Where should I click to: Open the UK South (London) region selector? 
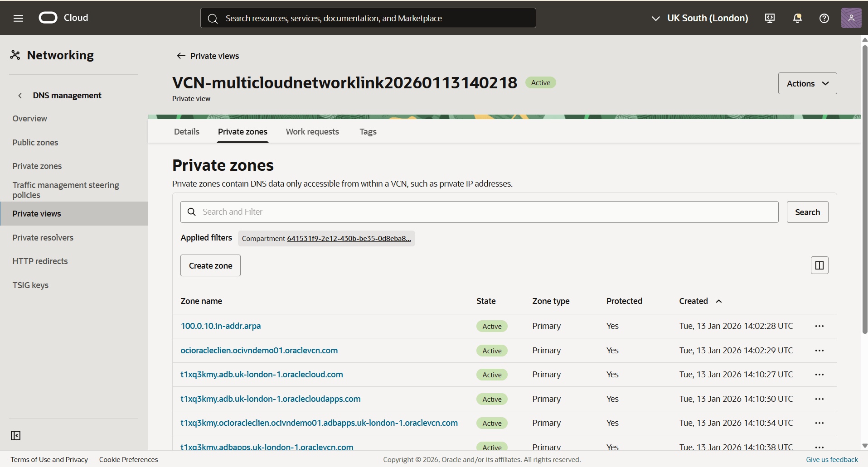[x=707, y=18]
